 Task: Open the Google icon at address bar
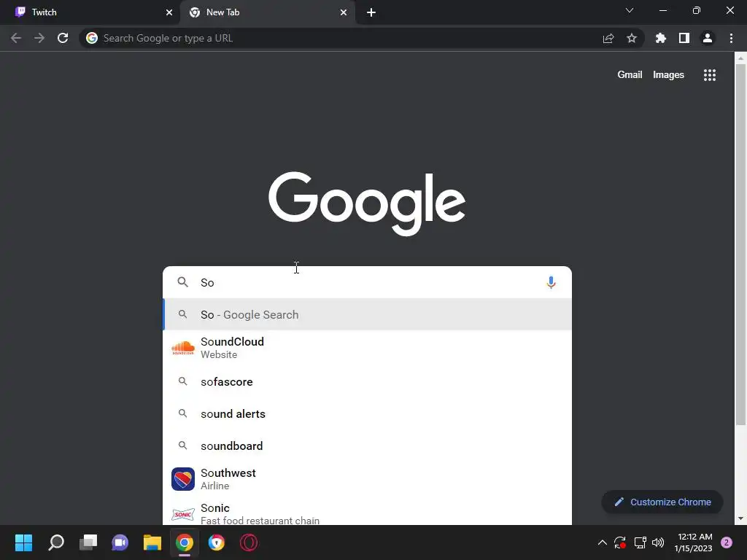click(92, 38)
